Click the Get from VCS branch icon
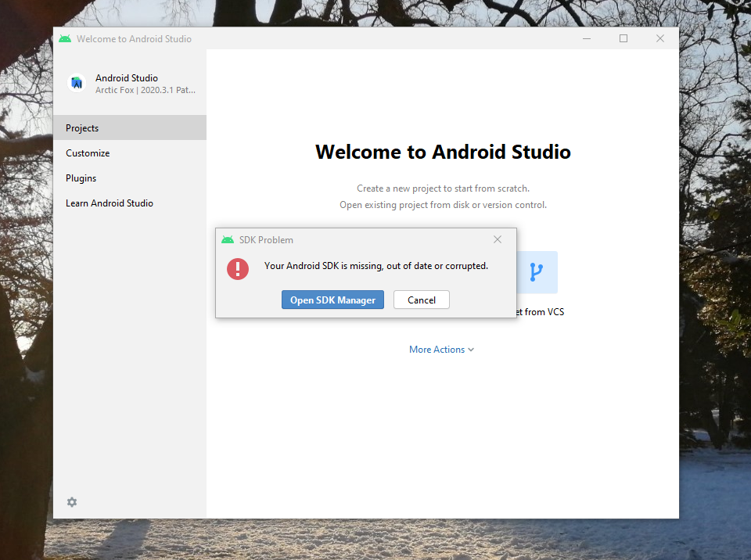The height and width of the screenshot is (560, 751). pos(537,272)
